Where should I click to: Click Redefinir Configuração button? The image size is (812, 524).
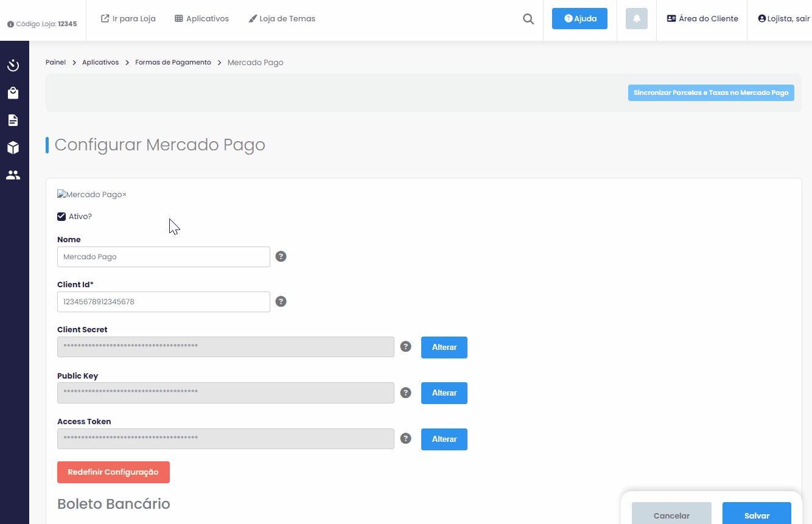[113, 472]
